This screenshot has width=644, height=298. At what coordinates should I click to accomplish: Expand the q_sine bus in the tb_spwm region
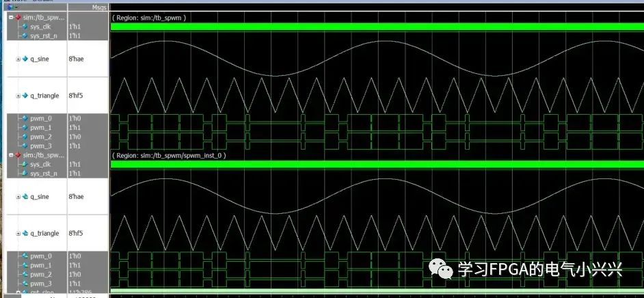18,59
